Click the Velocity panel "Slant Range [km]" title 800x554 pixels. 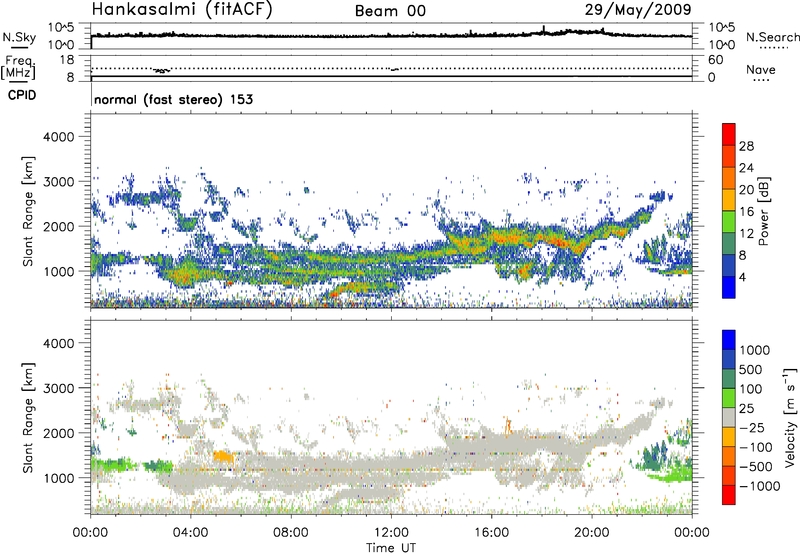(28, 418)
